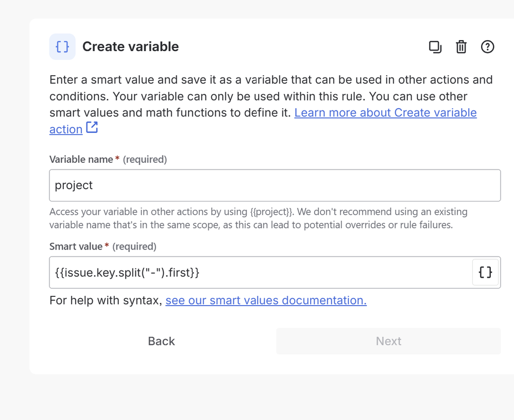Open smart value picker braces button
Viewport: 514px width, 420px height.
485,272
